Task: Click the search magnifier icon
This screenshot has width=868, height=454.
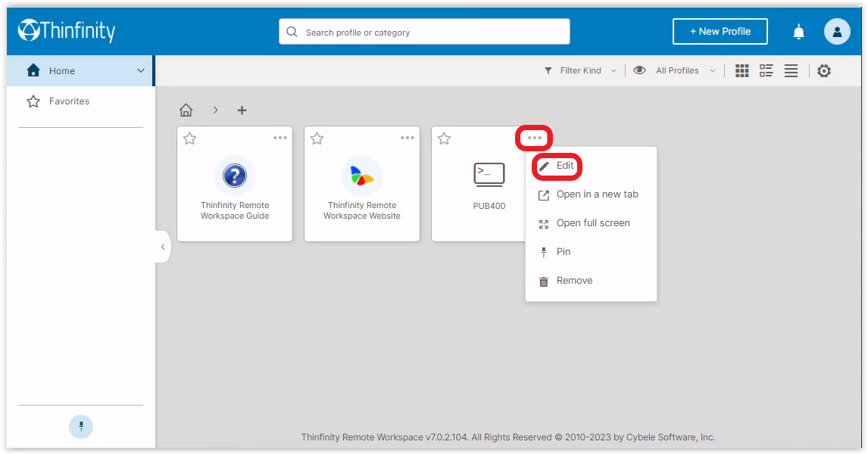Action: pos(292,32)
